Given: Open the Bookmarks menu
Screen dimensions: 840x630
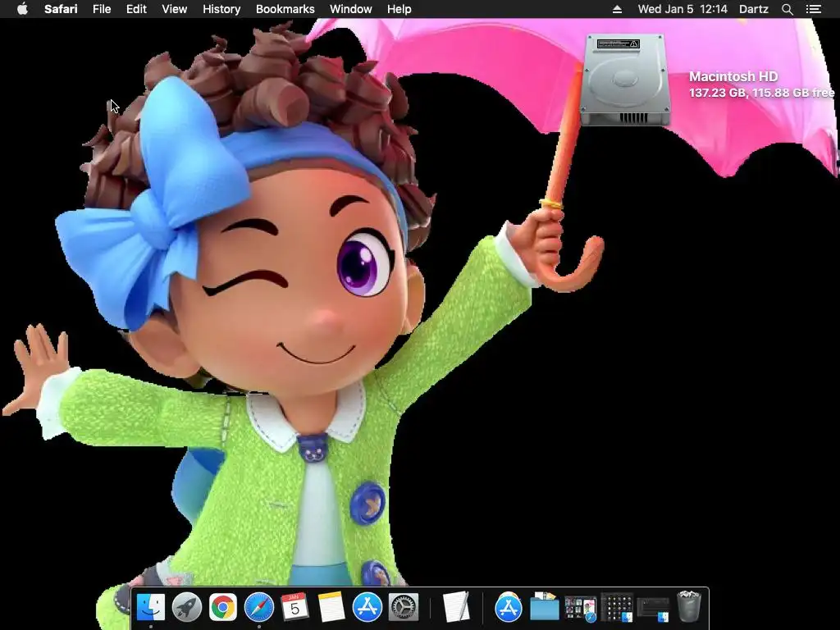Looking at the screenshot, I should coord(285,9).
